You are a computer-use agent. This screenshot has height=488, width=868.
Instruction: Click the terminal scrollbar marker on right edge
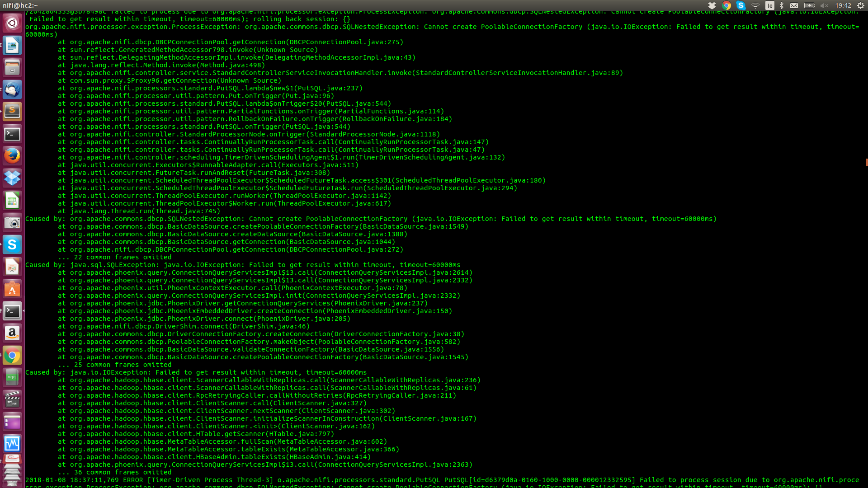pyautogui.click(x=866, y=162)
